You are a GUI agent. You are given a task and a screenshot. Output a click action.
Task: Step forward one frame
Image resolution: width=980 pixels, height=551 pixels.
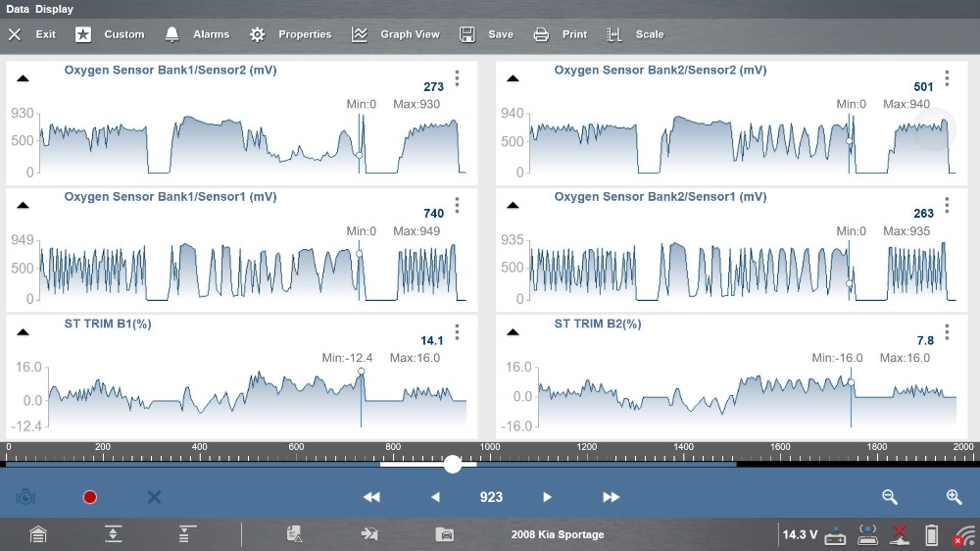[x=548, y=497]
